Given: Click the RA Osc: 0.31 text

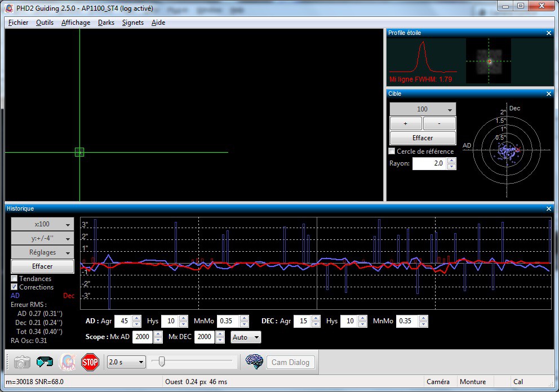Looking at the screenshot, I should point(29,341).
